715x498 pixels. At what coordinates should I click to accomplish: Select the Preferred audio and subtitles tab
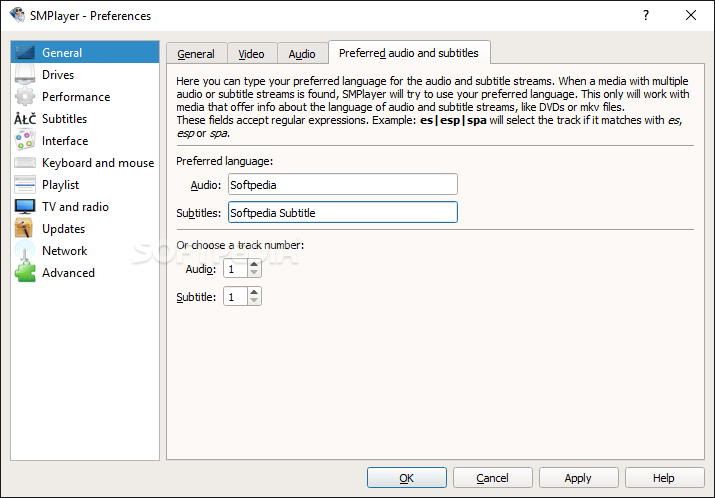coord(409,53)
